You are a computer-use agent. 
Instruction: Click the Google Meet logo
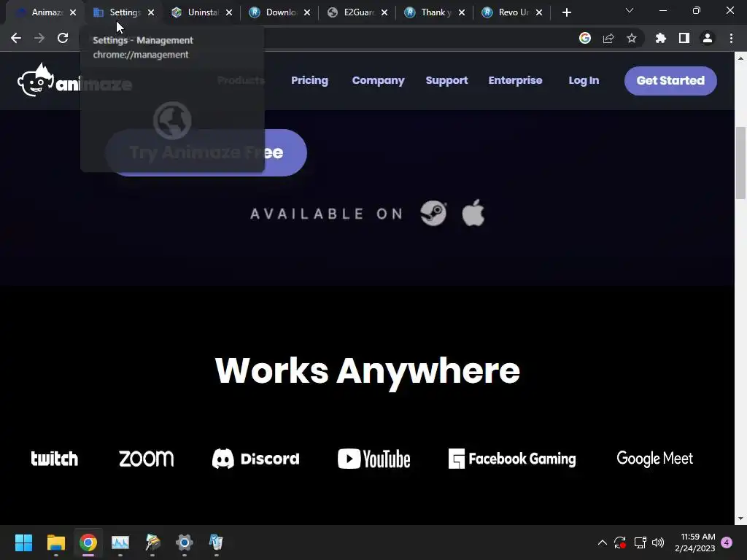pos(655,459)
